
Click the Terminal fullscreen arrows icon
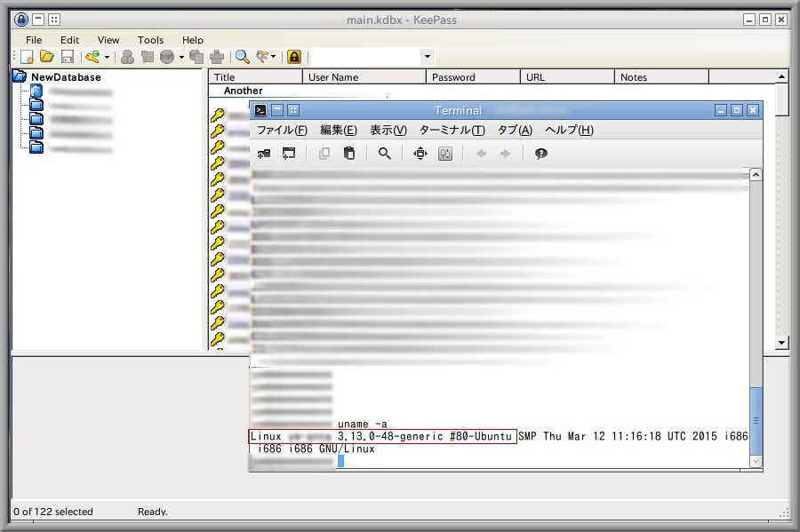(420, 154)
